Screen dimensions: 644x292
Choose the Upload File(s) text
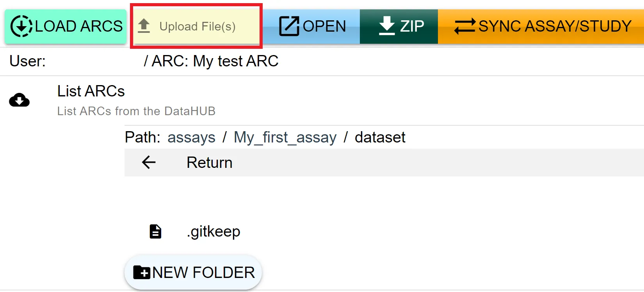click(x=197, y=26)
